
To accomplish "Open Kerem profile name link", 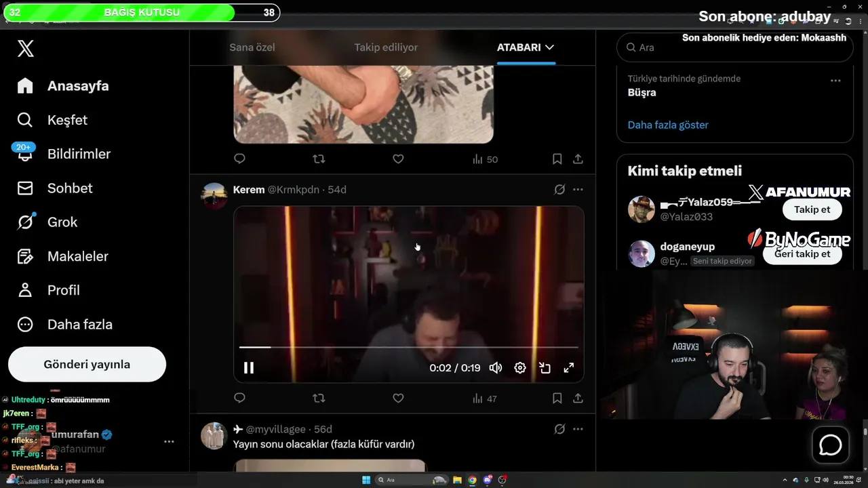I will click(x=249, y=190).
